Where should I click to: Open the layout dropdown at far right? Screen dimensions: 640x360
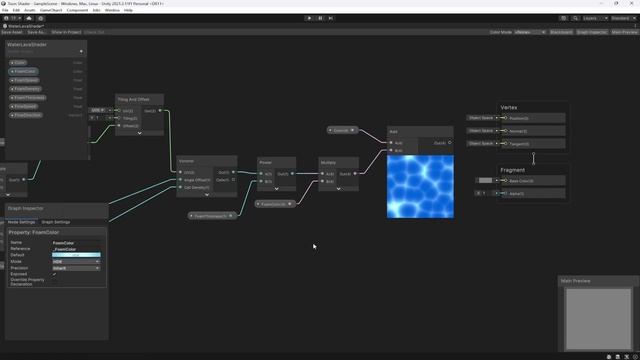[623, 18]
